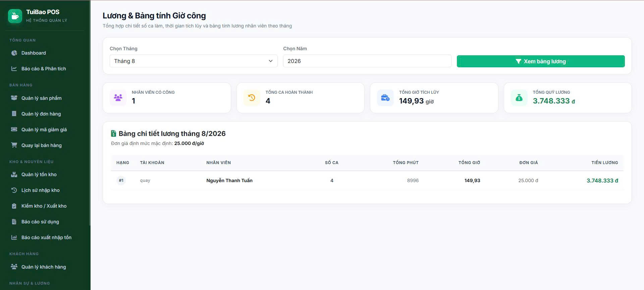Select Lịch sử nhập kho in sidebar

[x=45, y=190]
